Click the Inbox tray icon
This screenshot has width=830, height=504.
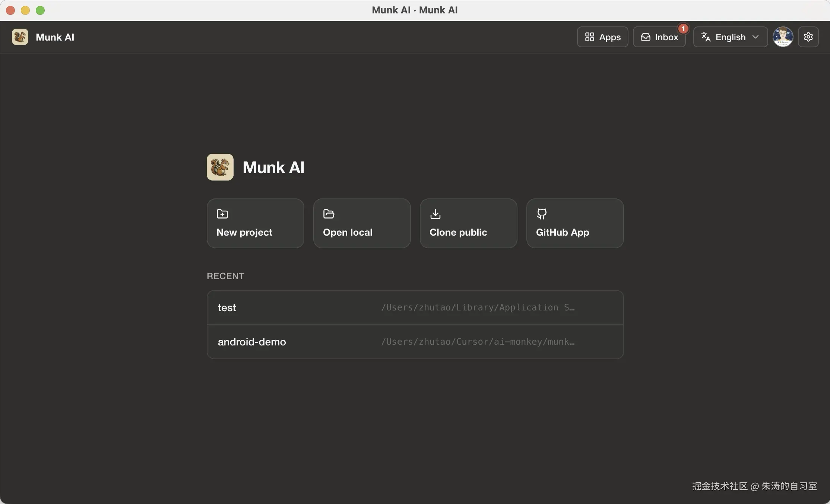(645, 37)
